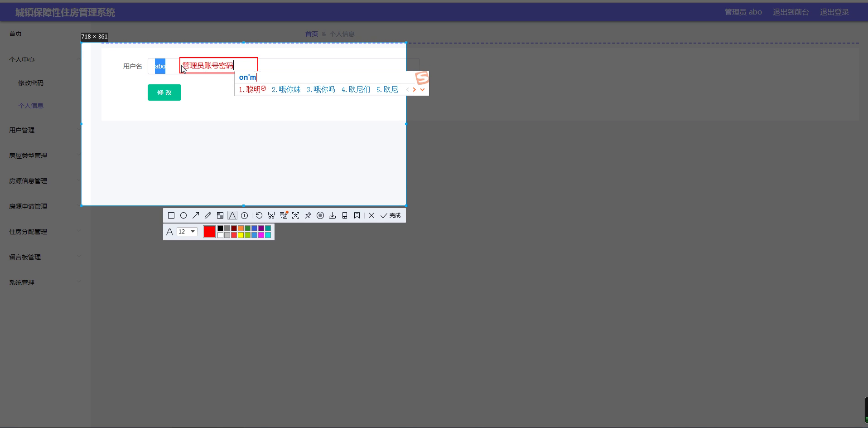The image size is (868, 428).
Task: Pick the black color swatch
Action: (220, 229)
